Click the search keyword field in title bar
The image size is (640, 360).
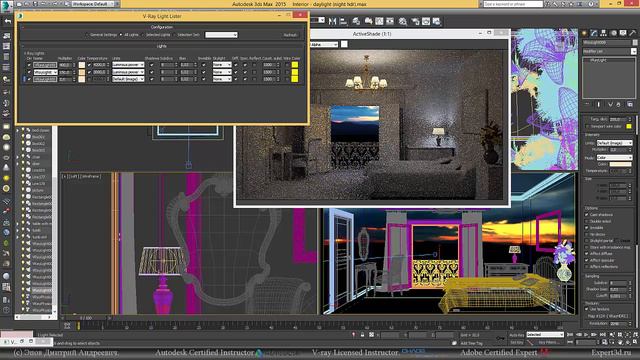click(x=513, y=4)
